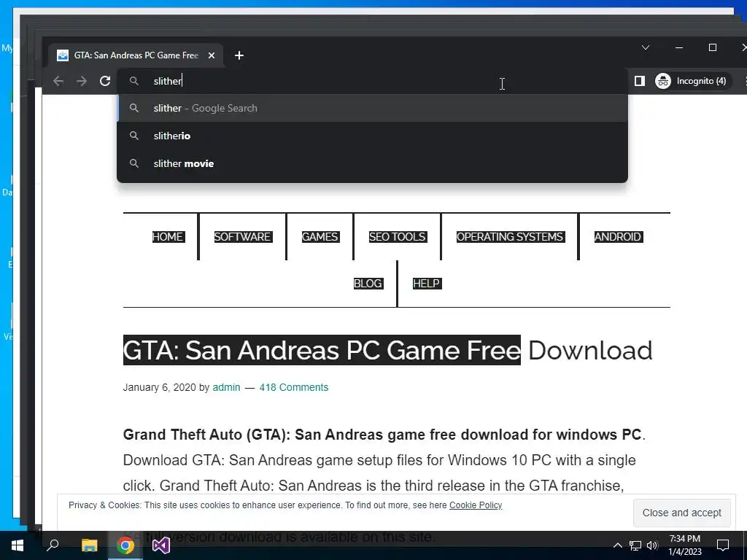The height and width of the screenshot is (560, 747).
Task: Select the slither - Google Search suggestion
Action: (372, 108)
